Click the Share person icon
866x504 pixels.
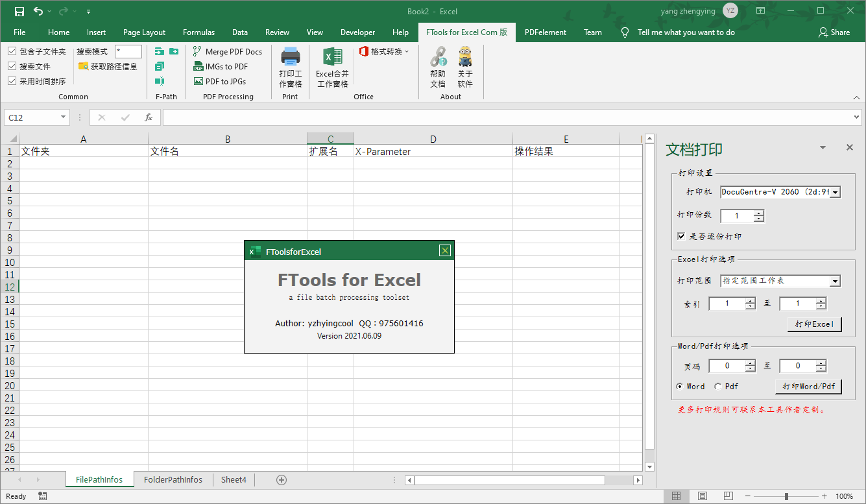(823, 32)
